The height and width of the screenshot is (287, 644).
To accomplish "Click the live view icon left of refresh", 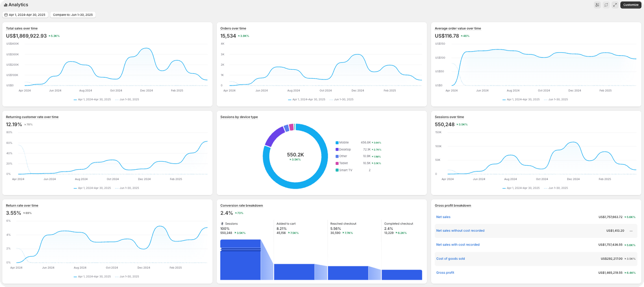I will (x=597, y=5).
